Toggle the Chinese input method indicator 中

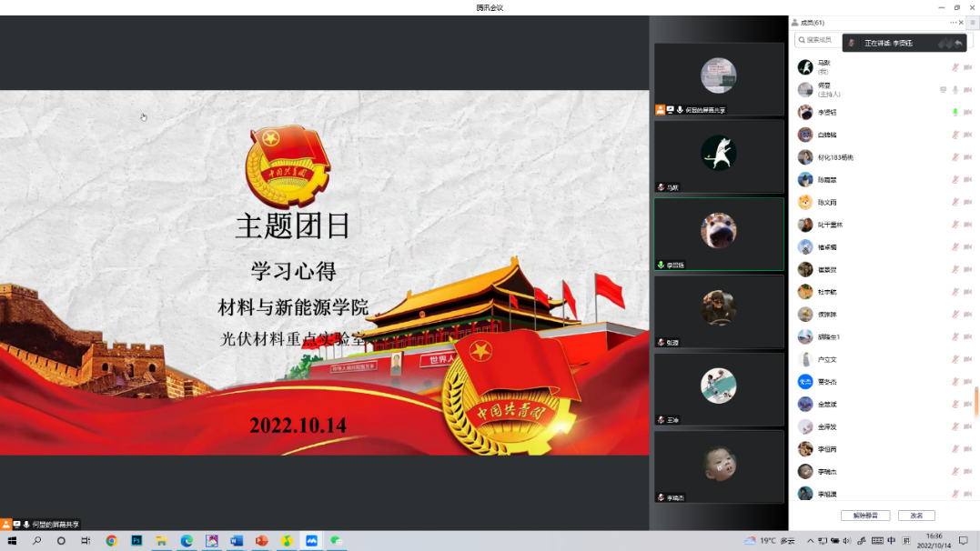[x=892, y=540]
